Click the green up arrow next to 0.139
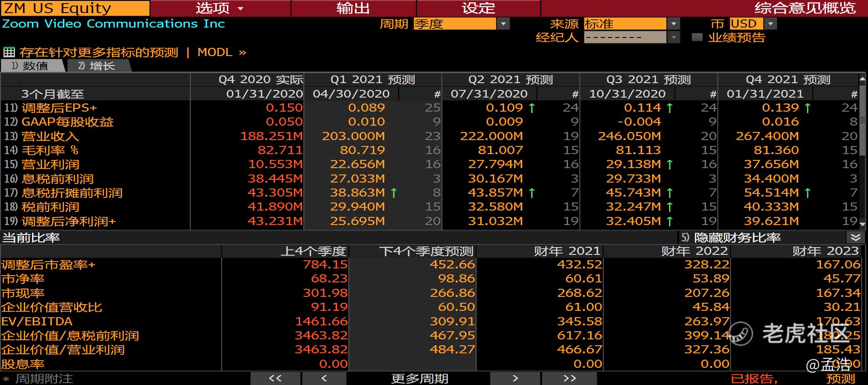Screen dimensions: 868x385 click(x=807, y=108)
